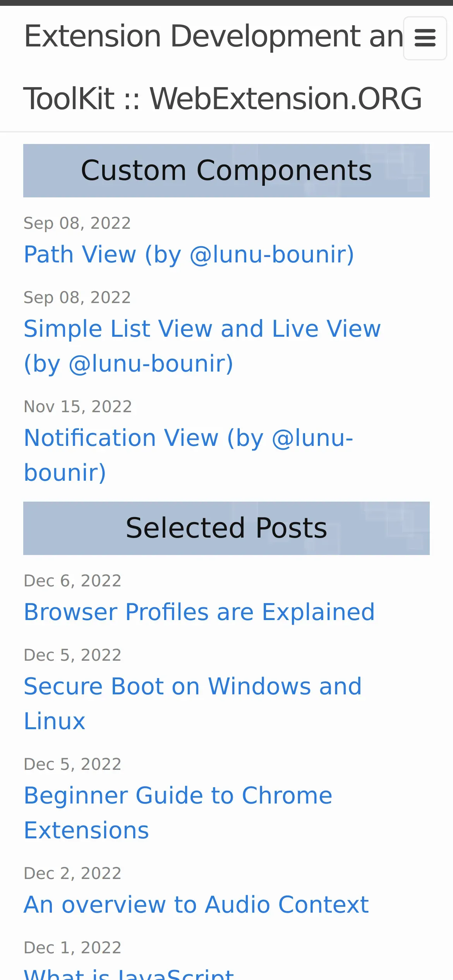Click Dec 5, 2022 date above Beginner Guide

click(73, 764)
